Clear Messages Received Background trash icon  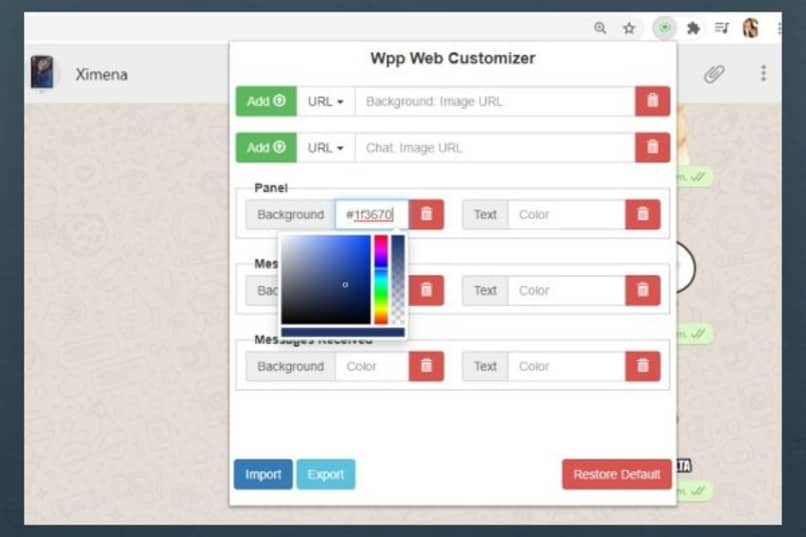coord(426,366)
